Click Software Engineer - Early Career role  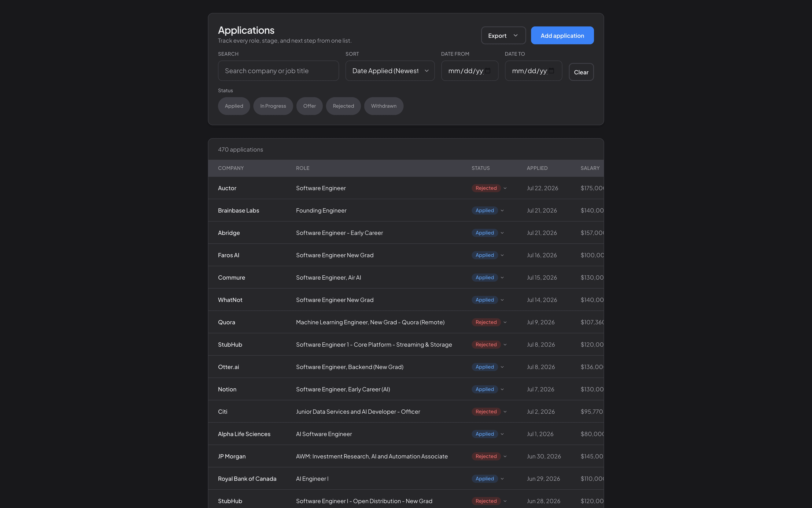(339, 233)
